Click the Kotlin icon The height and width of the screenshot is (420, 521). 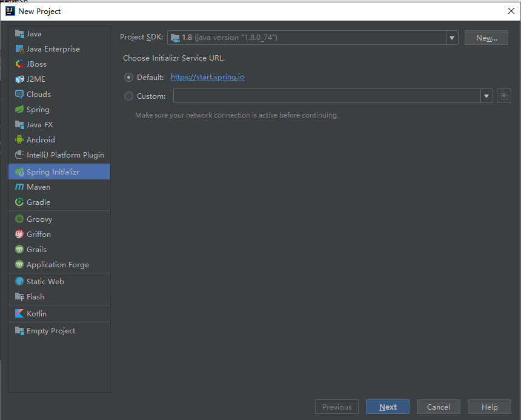19,314
